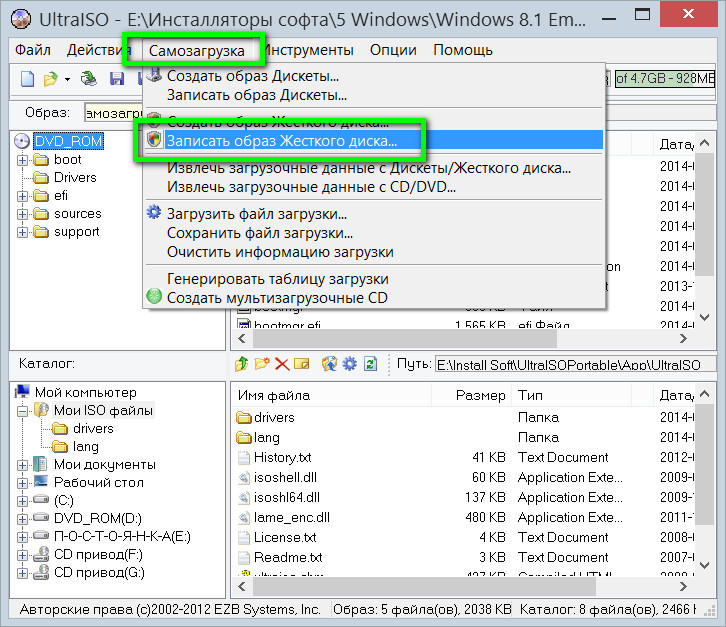Expand the boot folder node
The width and height of the screenshot is (726, 627).
22,160
